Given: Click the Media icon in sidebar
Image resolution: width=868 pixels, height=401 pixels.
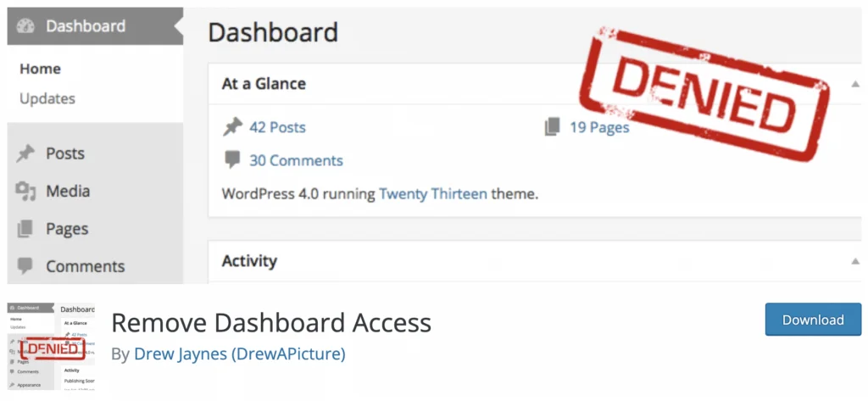Looking at the screenshot, I should tap(25, 191).
